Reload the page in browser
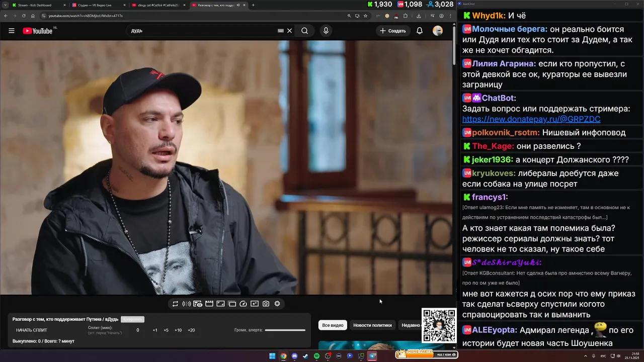This screenshot has height=362, width=644. coord(24,16)
